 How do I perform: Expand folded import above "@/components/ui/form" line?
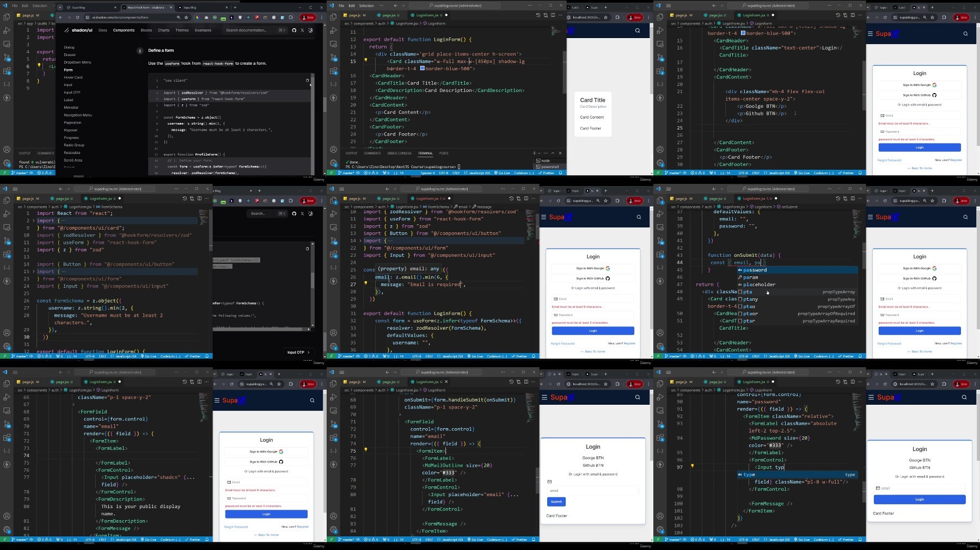pos(34,271)
